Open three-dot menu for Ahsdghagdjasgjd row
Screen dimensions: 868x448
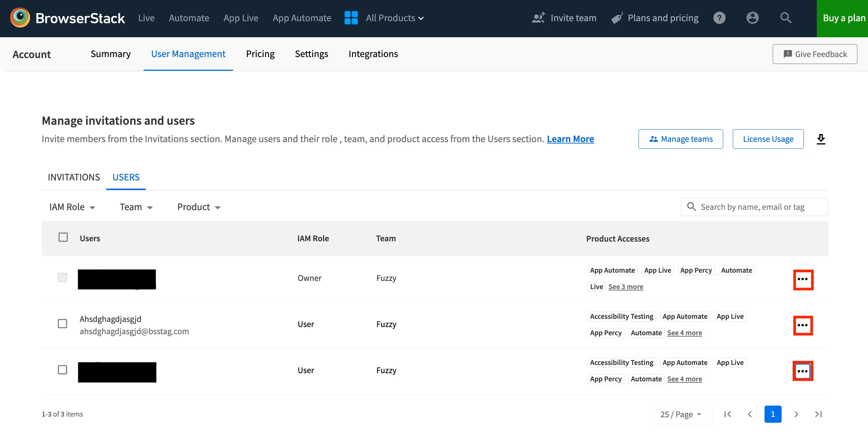803,325
